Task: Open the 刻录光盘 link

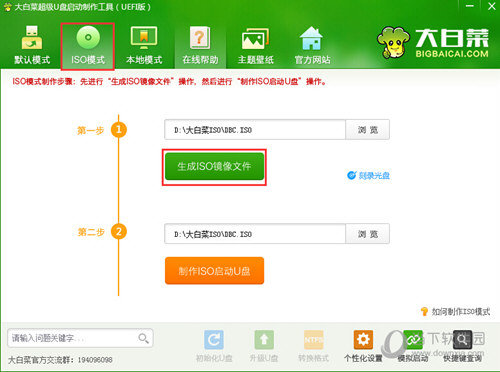Action: (368, 175)
